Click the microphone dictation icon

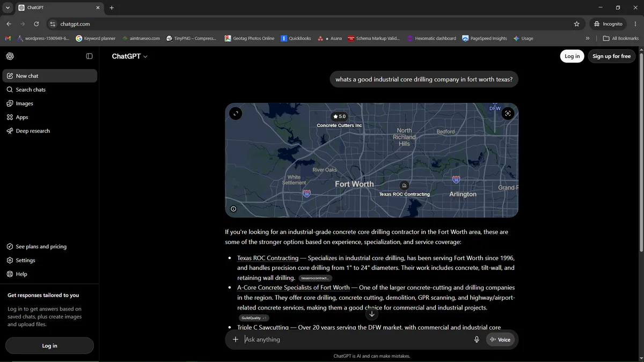click(477, 339)
